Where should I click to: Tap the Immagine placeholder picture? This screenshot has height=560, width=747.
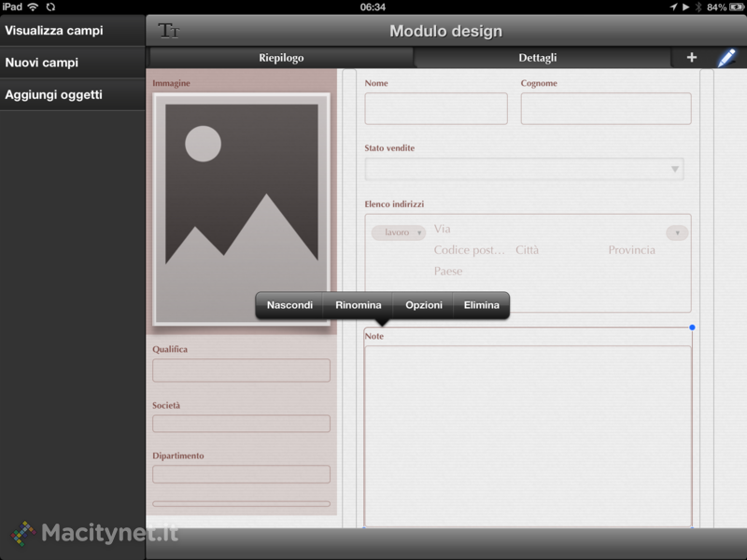pyautogui.click(x=241, y=208)
